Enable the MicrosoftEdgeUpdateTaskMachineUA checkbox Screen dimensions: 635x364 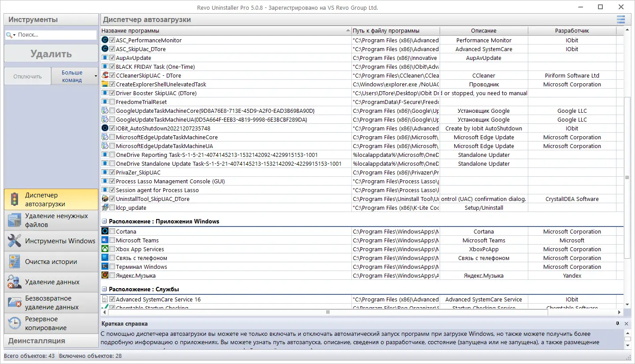click(x=112, y=146)
